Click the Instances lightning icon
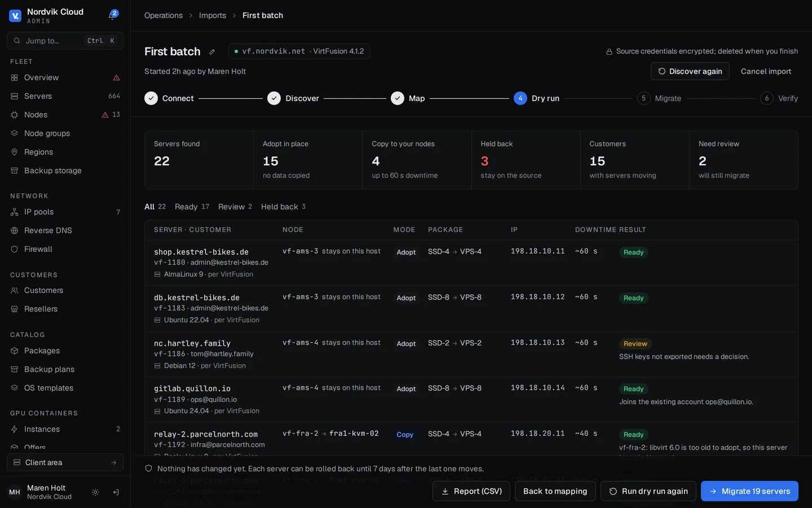The height and width of the screenshot is (508, 812). click(x=15, y=429)
